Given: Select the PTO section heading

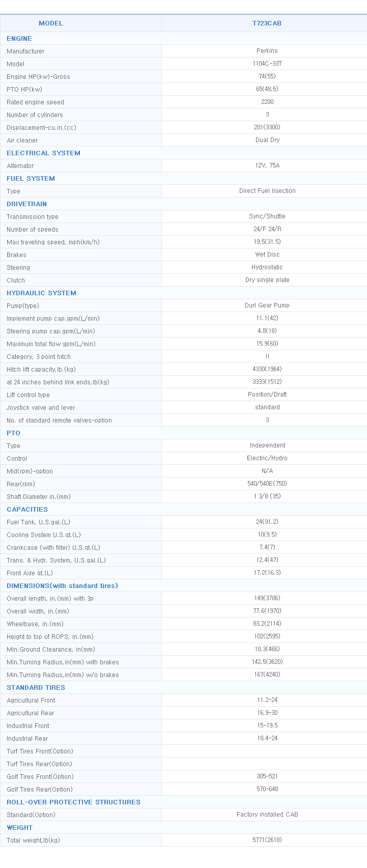Looking at the screenshot, I should [x=13, y=433].
